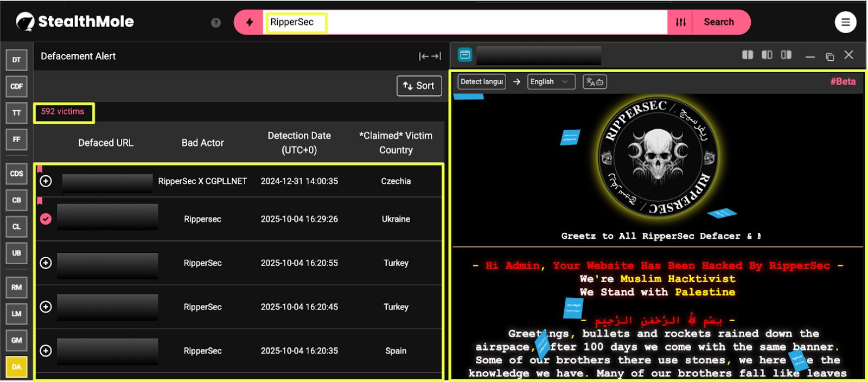The height and width of the screenshot is (382, 868).
Task: Expand the Spain victim row
Action: [x=46, y=351]
